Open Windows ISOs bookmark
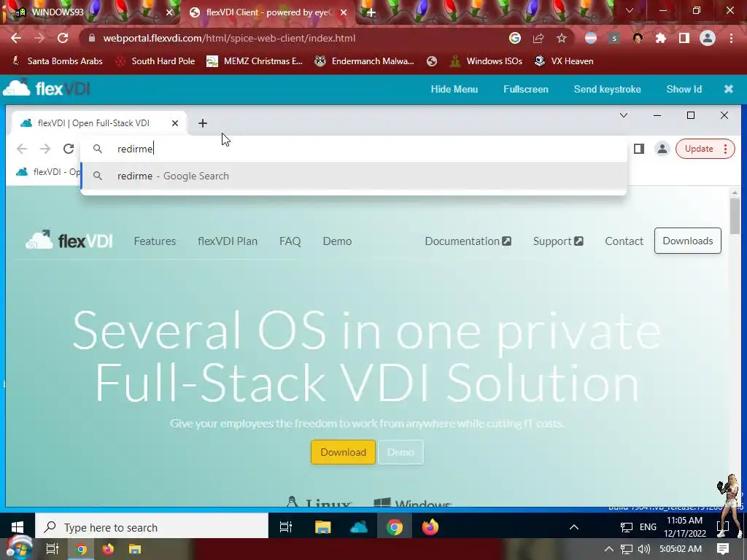This screenshot has width=747, height=560. coord(486,61)
